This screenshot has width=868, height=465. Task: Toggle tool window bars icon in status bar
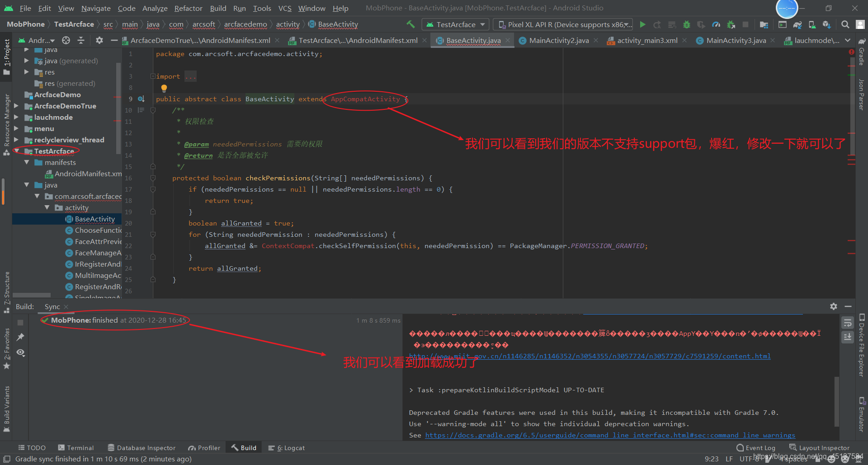(x=7, y=459)
